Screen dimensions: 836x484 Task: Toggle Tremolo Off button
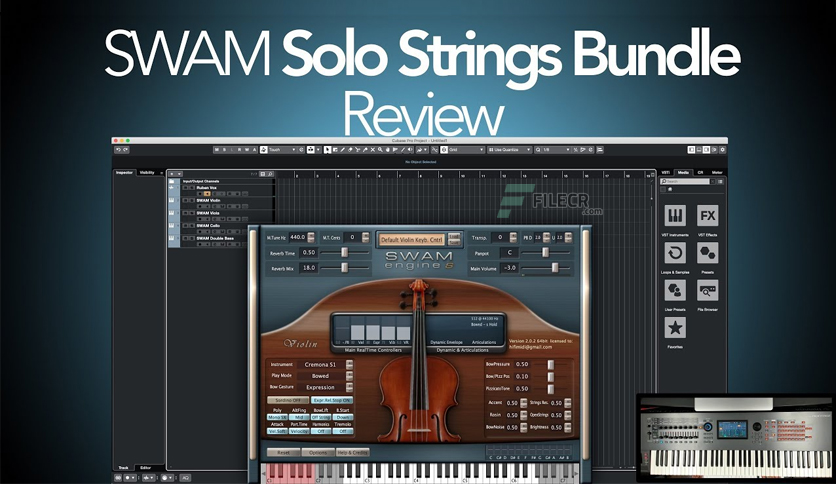[x=343, y=431]
